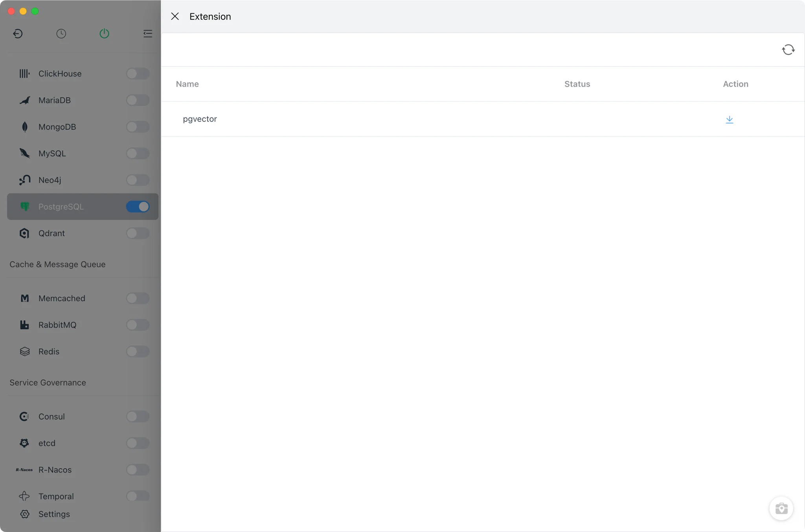The width and height of the screenshot is (805, 532).
Task: Click the pgvector extension name
Action: pyautogui.click(x=200, y=119)
